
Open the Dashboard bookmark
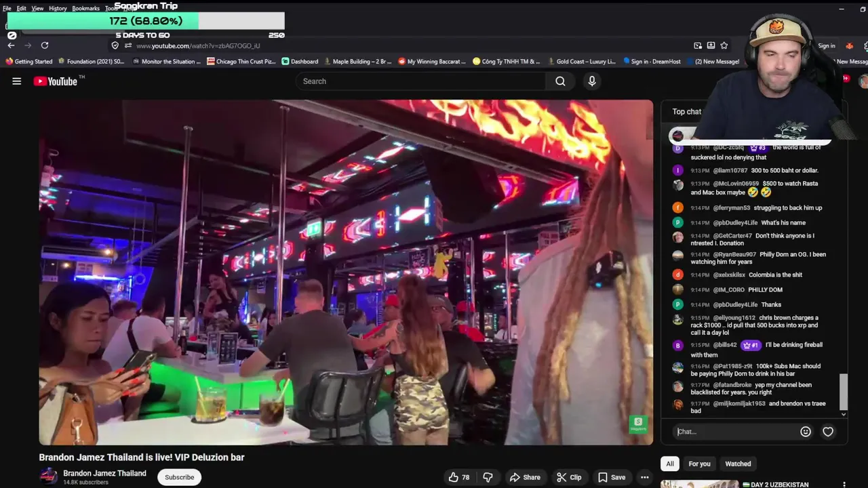(x=300, y=62)
